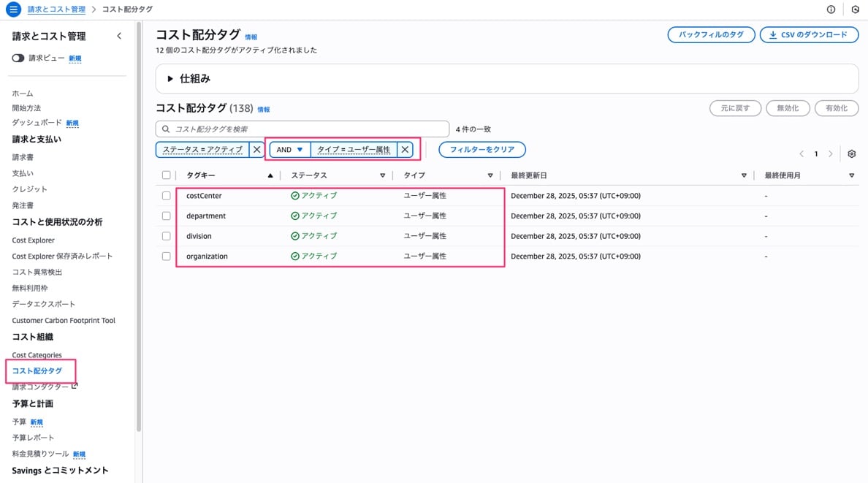The image size is (868, 483).
Task: Click the hexagon settings icon top right
Action: [855, 9]
